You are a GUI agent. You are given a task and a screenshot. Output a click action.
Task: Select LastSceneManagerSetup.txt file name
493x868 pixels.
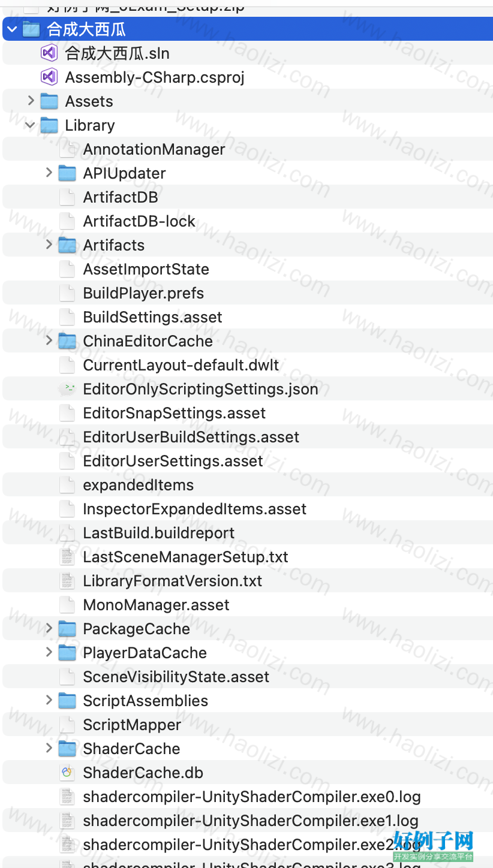pyautogui.click(x=185, y=557)
